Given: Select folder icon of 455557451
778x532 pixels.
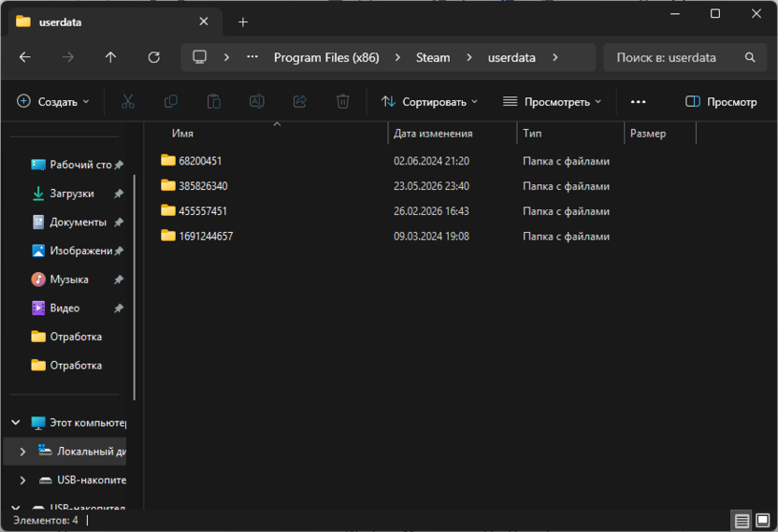Looking at the screenshot, I should pyautogui.click(x=168, y=210).
